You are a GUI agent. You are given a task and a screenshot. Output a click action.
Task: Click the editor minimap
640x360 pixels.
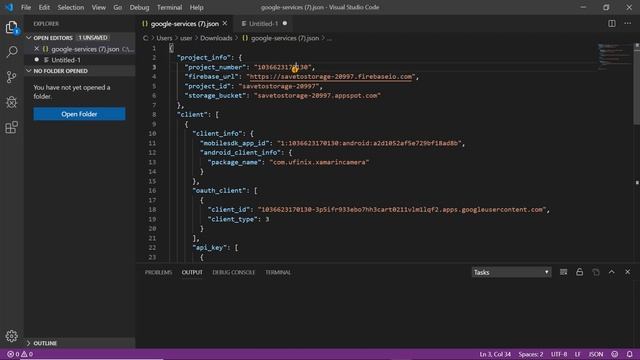[x=615, y=57]
